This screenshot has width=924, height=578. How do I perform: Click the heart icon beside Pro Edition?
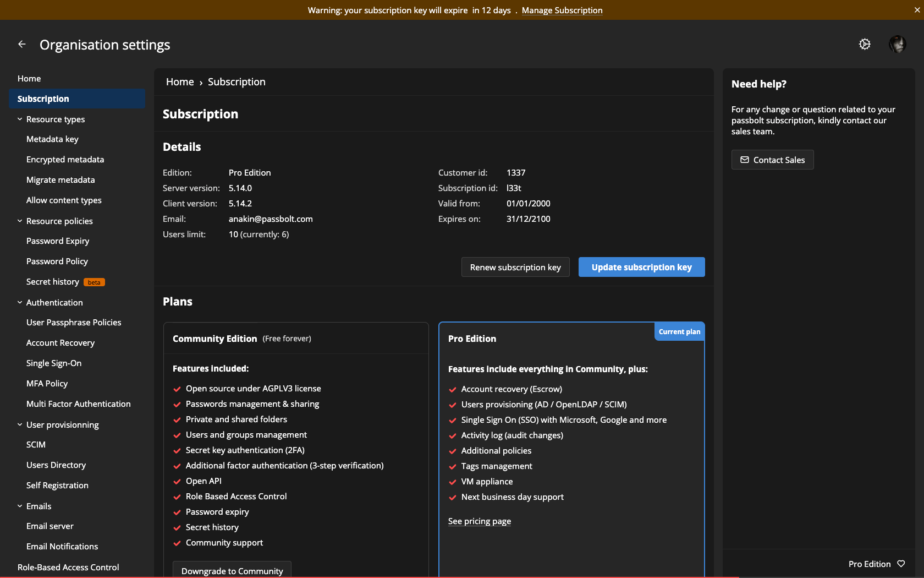point(901,564)
